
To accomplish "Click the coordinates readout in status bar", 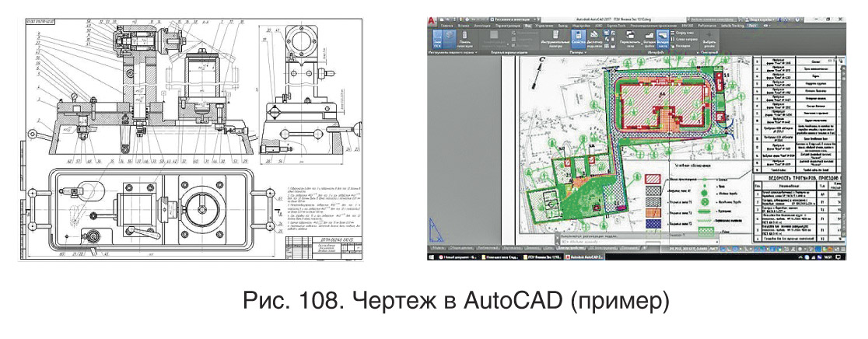I will click(x=688, y=249).
